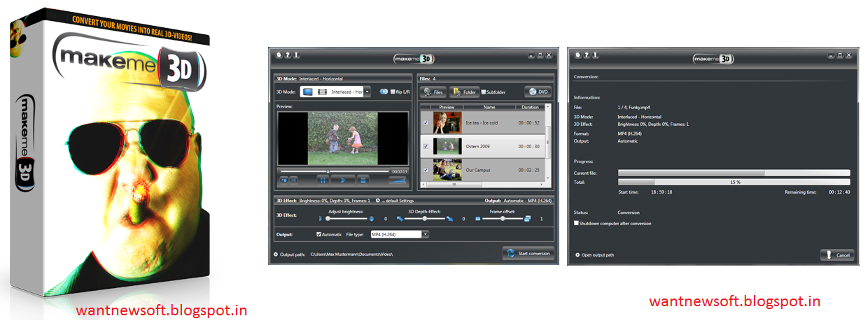Select file text 1 / 4, Funky.mp4
The image size is (868, 323).
(x=635, y=107)
